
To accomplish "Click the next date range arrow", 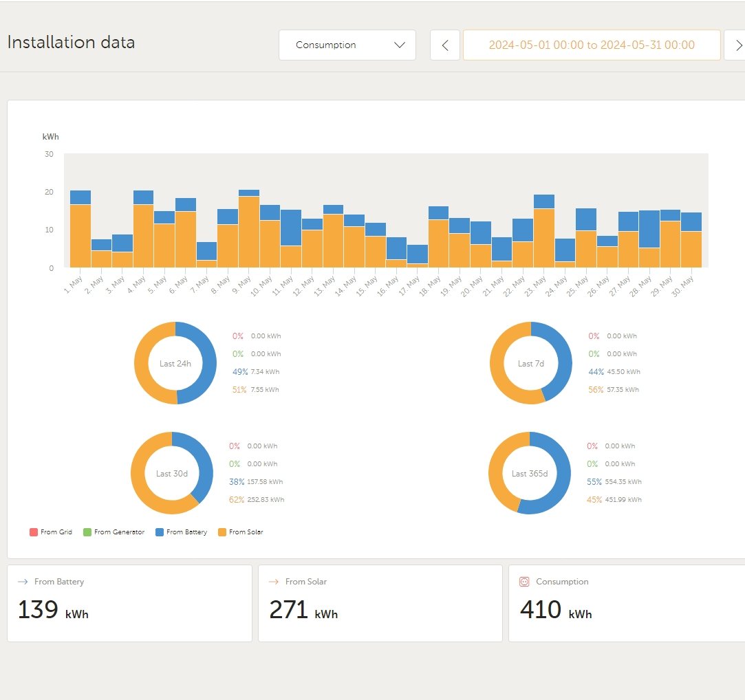I will click(737, 45).
